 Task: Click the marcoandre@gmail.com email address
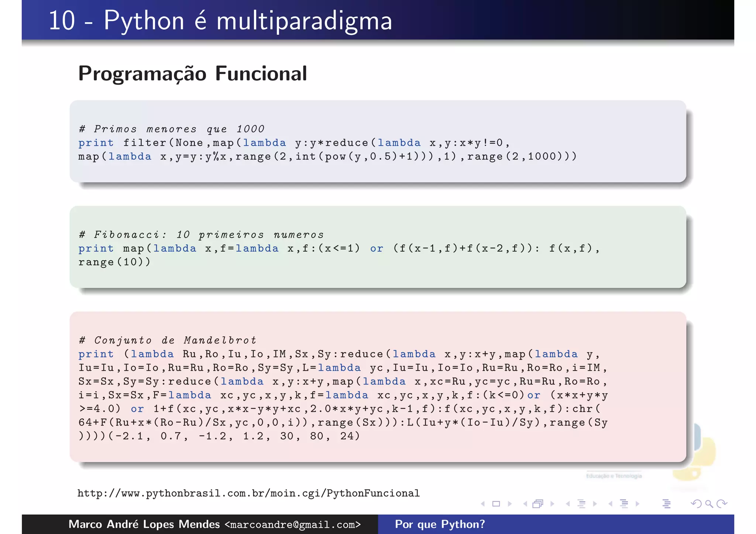(x=293, y=524)
